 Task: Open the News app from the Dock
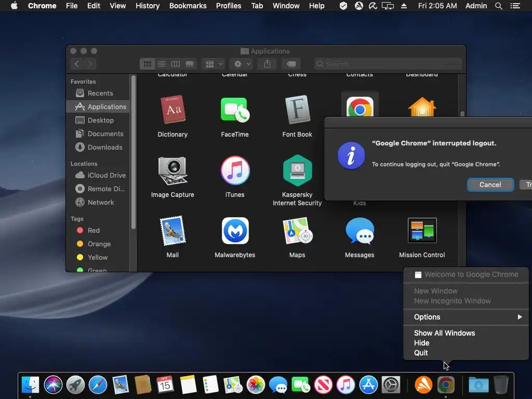323,385
